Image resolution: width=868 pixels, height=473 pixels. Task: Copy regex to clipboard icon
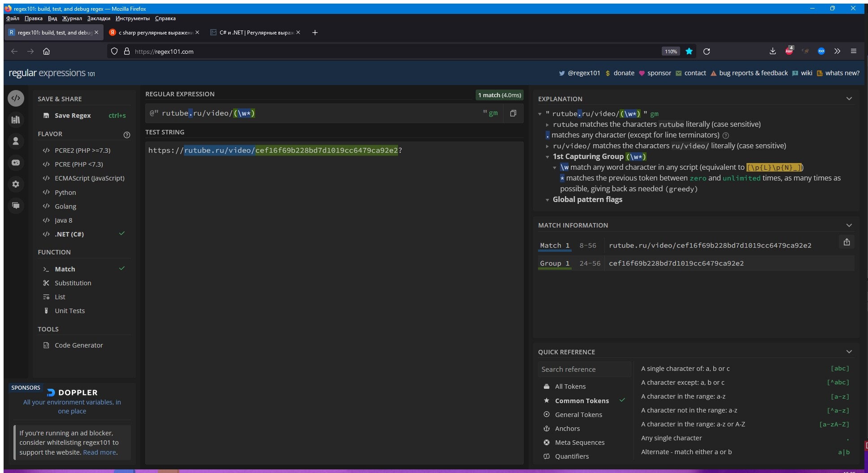513,113
